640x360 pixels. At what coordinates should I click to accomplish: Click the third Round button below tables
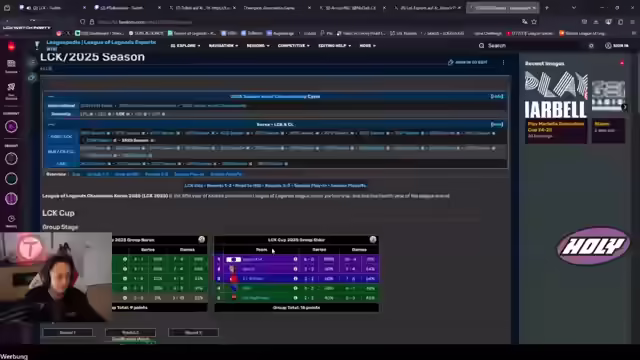193,333
